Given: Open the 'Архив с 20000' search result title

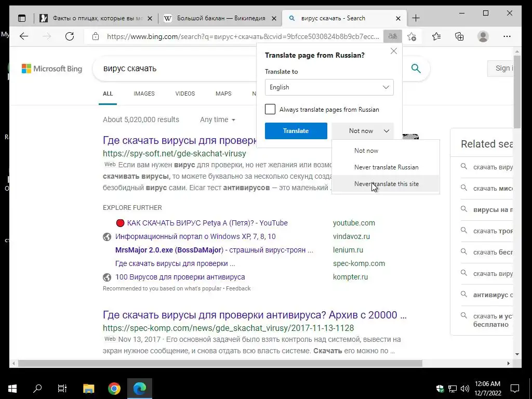Looking at the screenshot, I should (255, 315).
